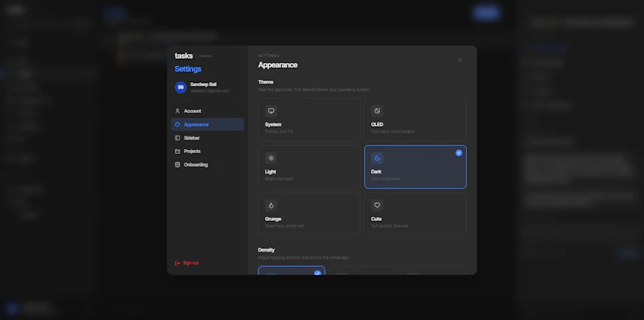Click the tasks logo in settings header
The width and height of the screenshot is (644, 320).
coord(184,56)
